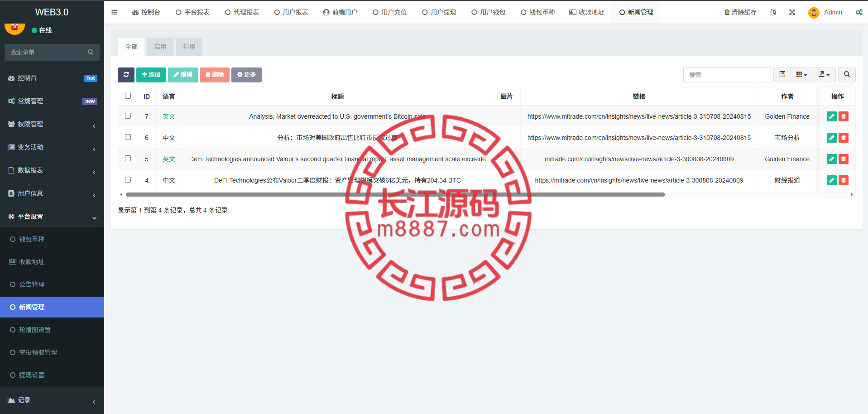The height and width of the screenshot is (414, 868).
Task: Check the checkbox for row ID 6
Action: [128, 137]
